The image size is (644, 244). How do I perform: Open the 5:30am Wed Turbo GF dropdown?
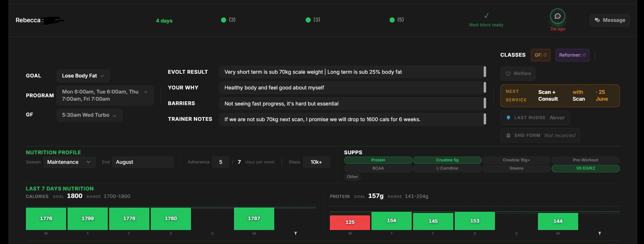click(89, 115)
